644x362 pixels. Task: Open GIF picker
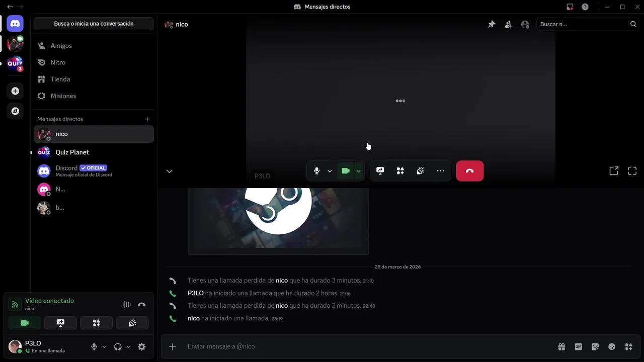pos(579,346)
